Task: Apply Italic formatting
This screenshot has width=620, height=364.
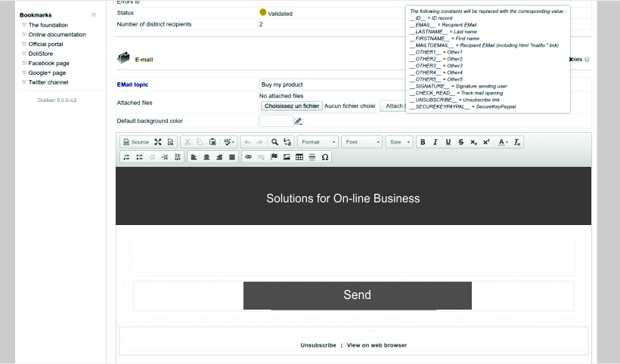Action: (x=436, y=142)
